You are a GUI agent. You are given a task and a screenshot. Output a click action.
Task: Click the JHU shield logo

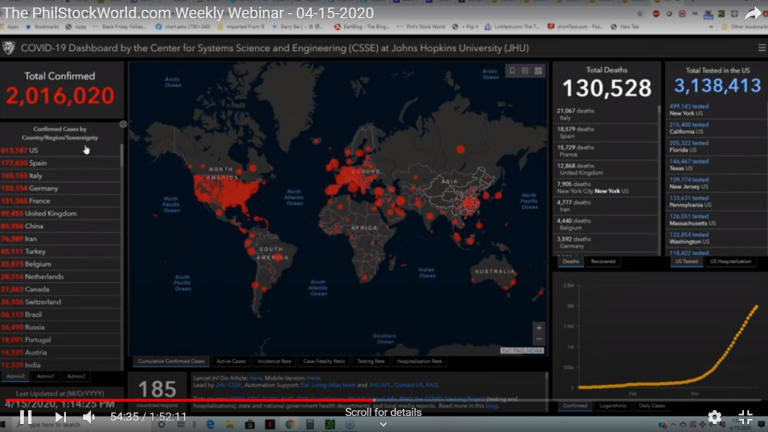pyautogui.click(x=8, y=48)
